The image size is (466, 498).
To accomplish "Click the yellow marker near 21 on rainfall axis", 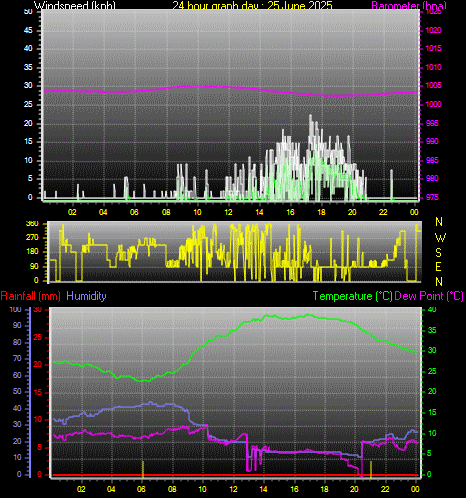I will pos(371,468).
